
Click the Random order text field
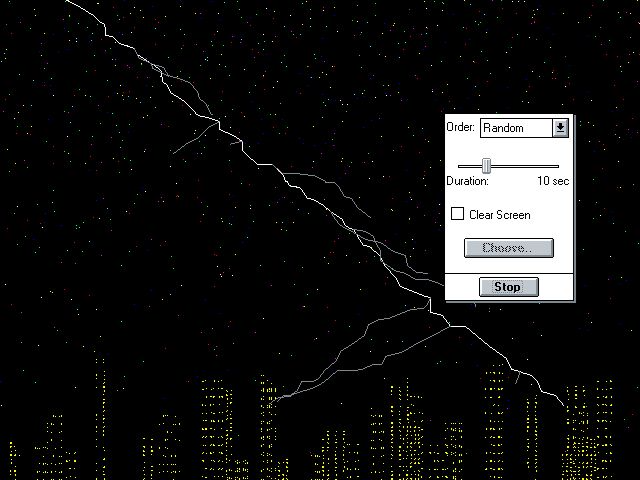point(516,128)
